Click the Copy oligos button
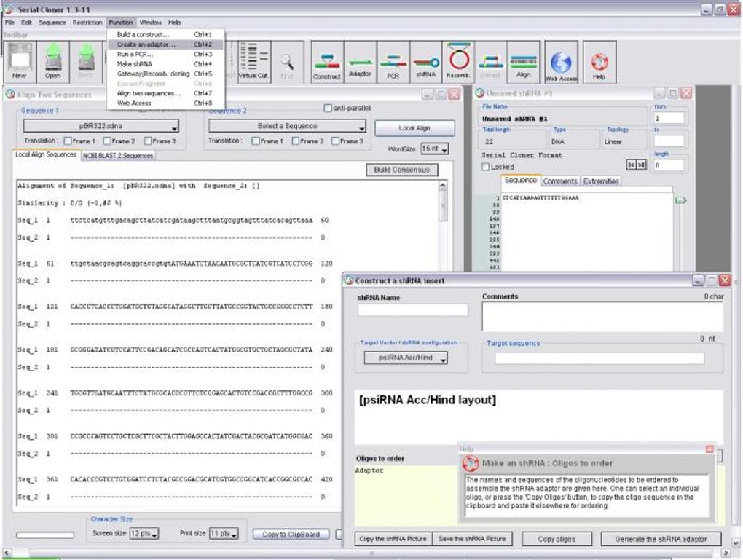Viewport: 743px width, 560px height. coord(557,539)
